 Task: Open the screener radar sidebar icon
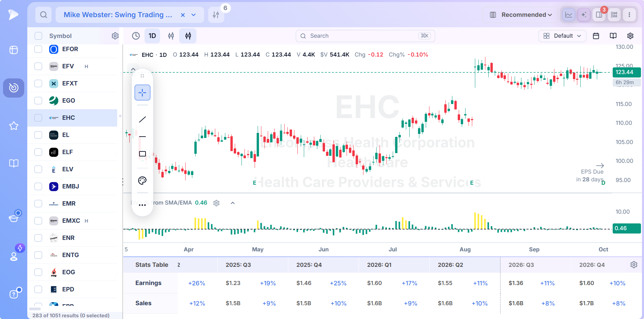(14, 88)
